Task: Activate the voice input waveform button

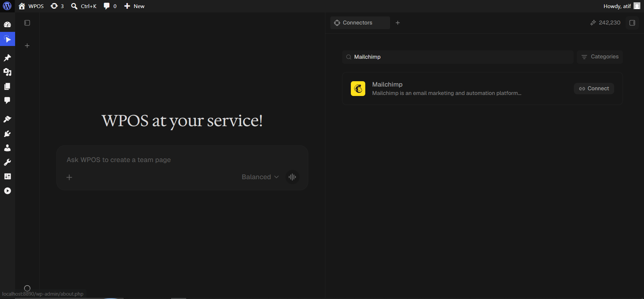Action: pos(292,177)
